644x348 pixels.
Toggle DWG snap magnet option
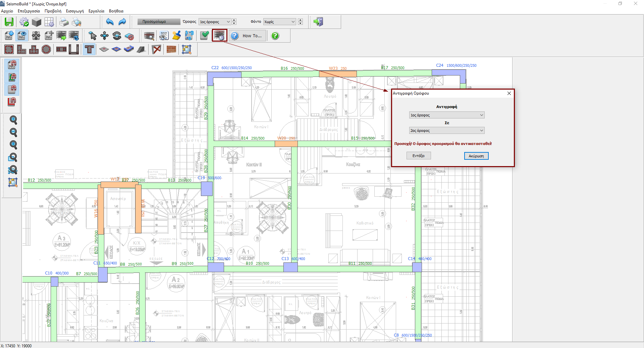(12, 64)
